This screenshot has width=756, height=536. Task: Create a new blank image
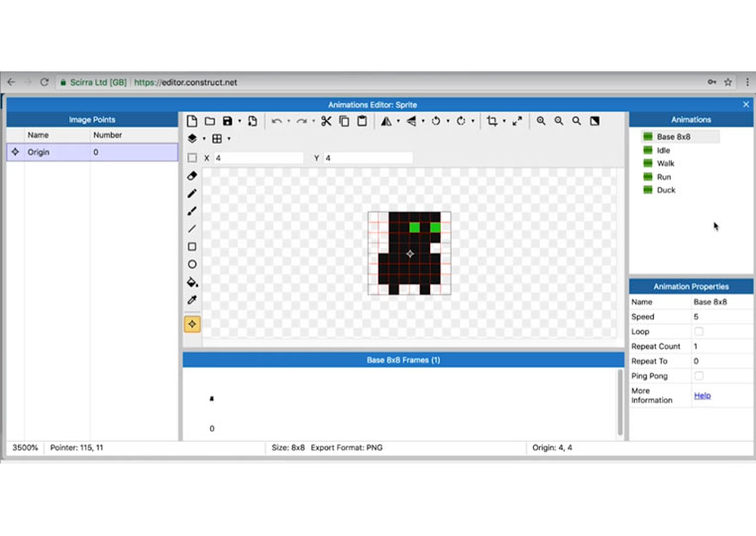(x=192, y=121)
